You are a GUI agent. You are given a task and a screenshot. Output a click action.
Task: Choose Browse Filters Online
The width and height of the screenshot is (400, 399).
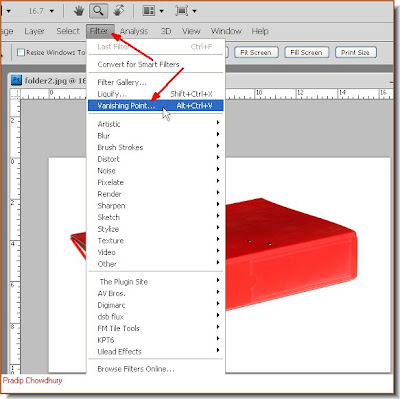(x=155, y=369)
